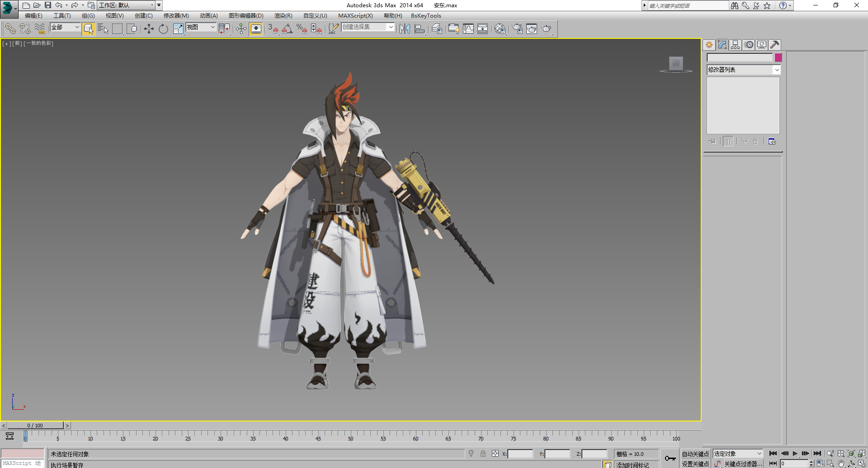Image resolution: width=868 pixels, height=468 pixels.
Task: Click the 设置关键点 set key button
Action: pos(695,463)
